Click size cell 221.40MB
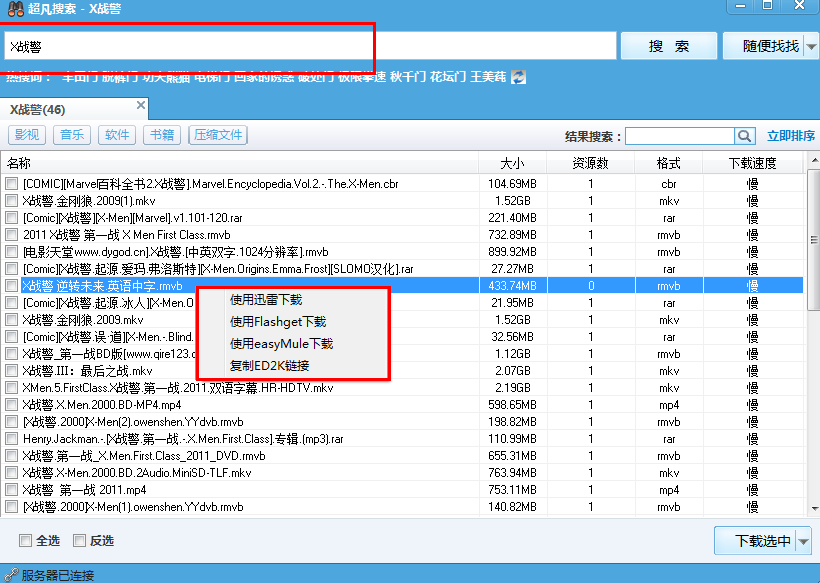 click(x=512, y=218)
